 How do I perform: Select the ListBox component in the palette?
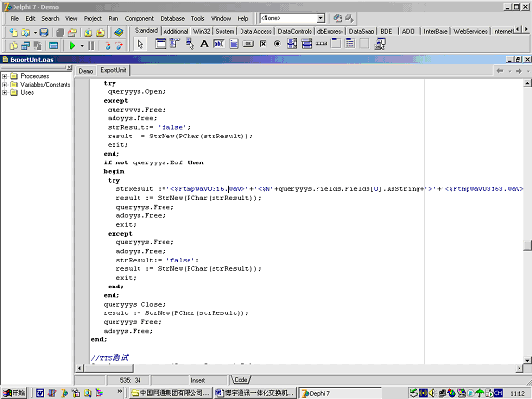coord(291,43)
